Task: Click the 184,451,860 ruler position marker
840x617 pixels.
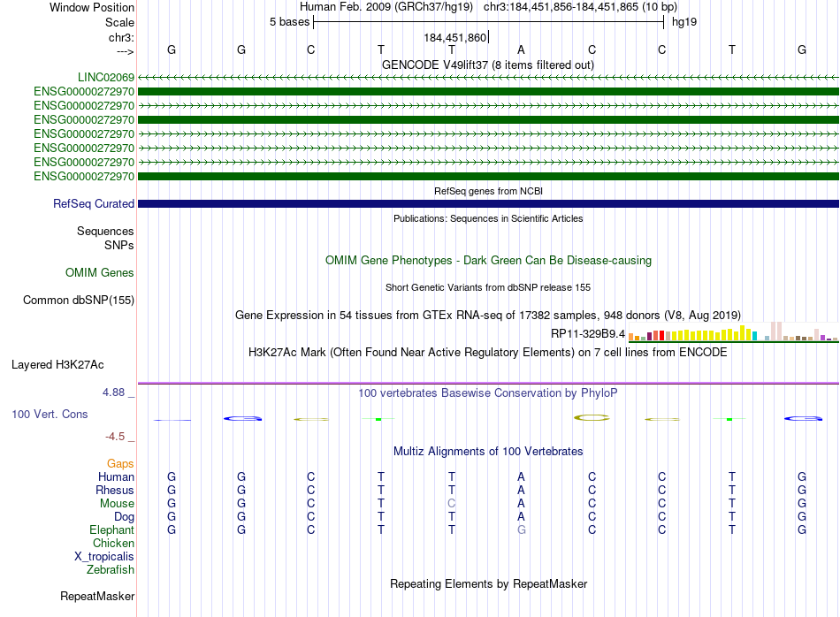Action: pyautogui.click(x=455, y=37)
